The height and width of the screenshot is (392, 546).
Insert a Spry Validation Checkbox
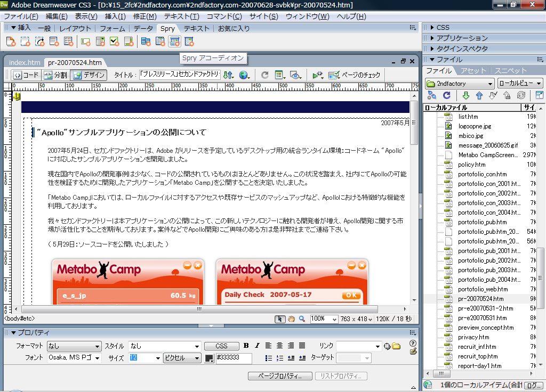tap(115, 42)
